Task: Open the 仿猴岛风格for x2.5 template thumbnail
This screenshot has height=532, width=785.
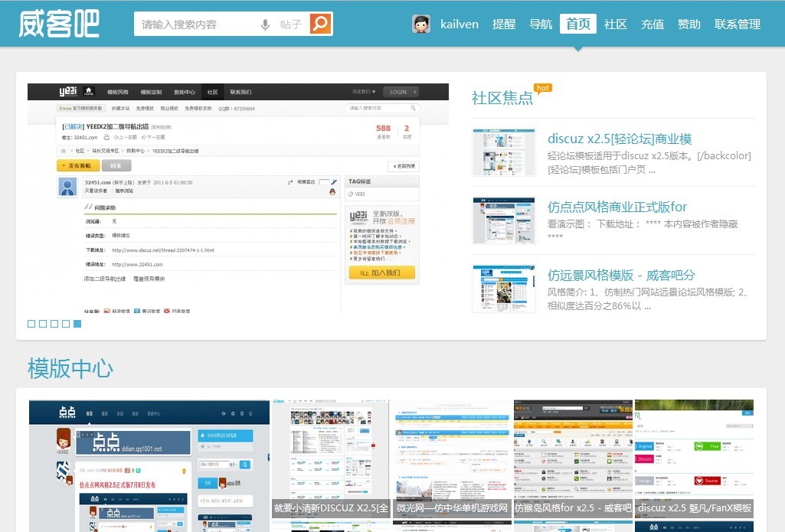Action: tap(573, 458)
